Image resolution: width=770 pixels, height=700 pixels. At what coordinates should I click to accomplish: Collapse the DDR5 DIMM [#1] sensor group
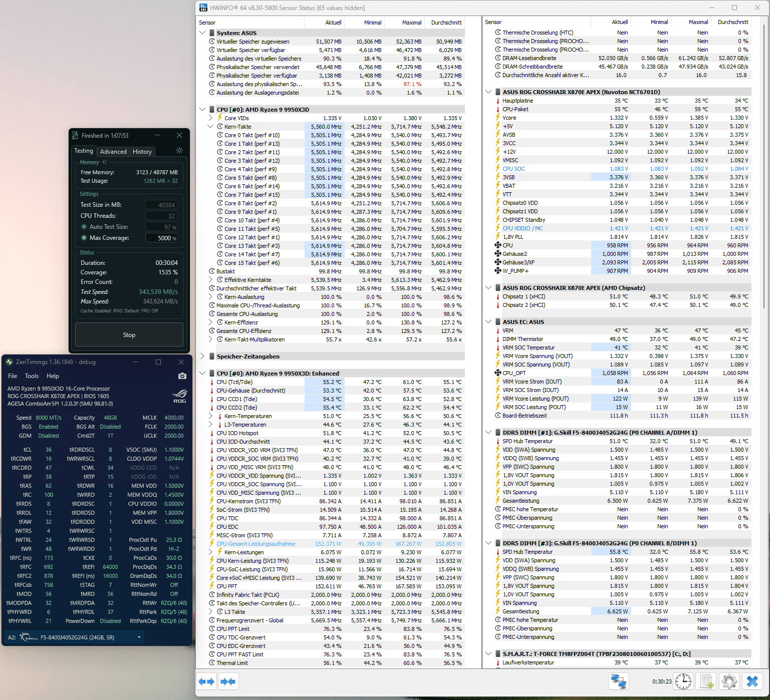(488, 433)
